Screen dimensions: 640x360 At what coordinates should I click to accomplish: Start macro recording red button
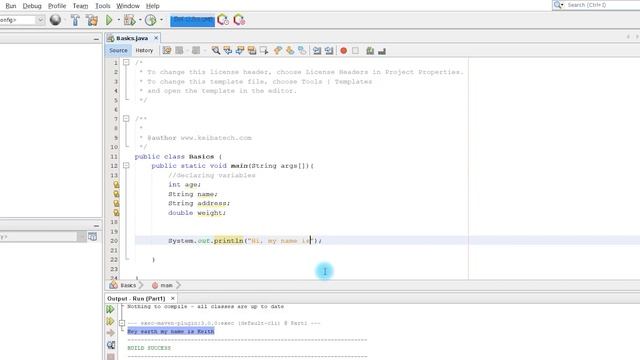point(344,51)
